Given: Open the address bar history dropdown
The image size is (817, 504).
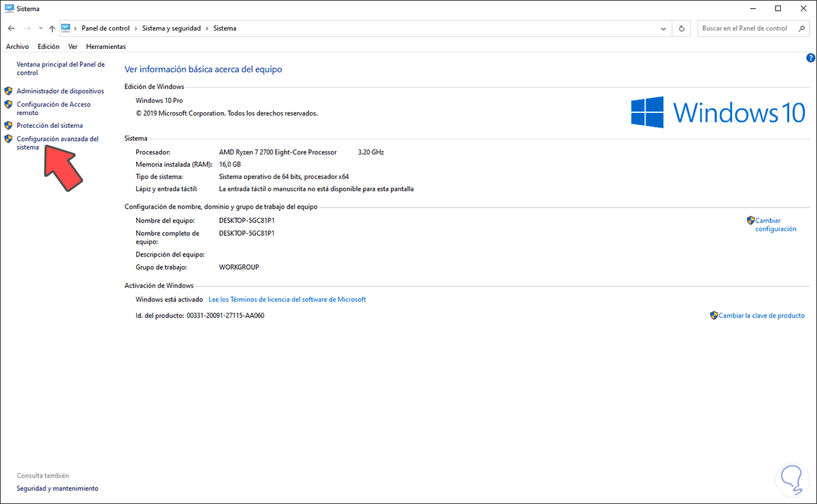Looking at the screenshot, I should pyautogui.click(x=664, y=29).
